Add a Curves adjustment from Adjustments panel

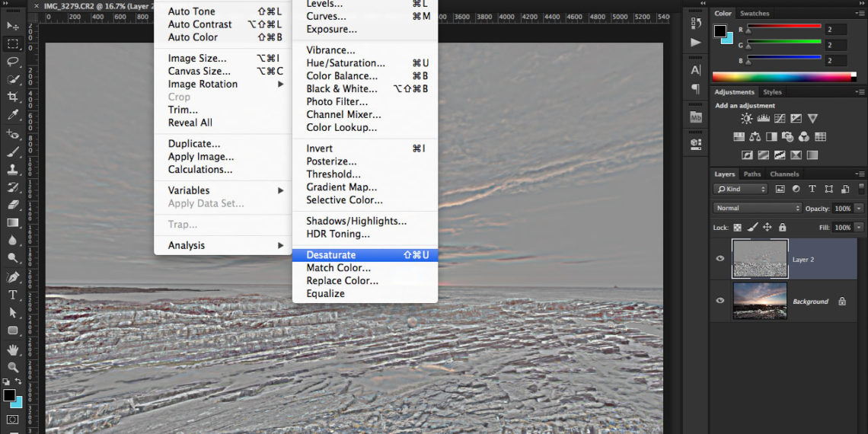[x=780, y=119]
